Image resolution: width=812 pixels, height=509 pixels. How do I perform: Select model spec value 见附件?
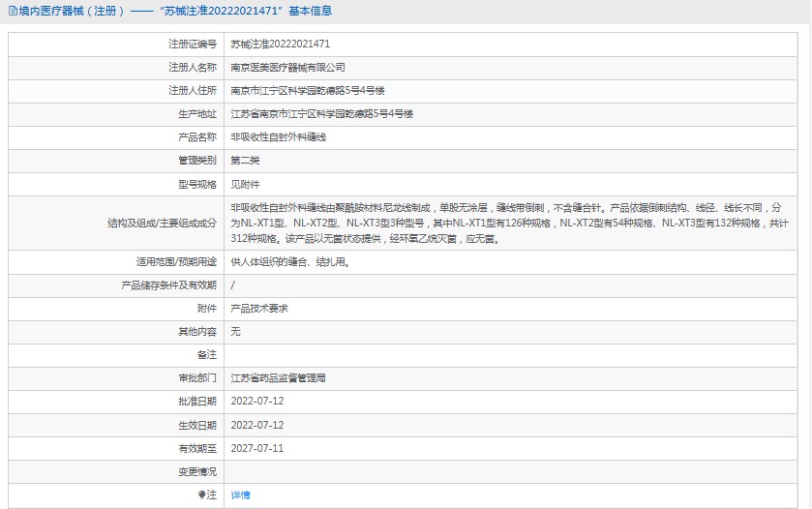pyautogui.click(x=245, y=184)
